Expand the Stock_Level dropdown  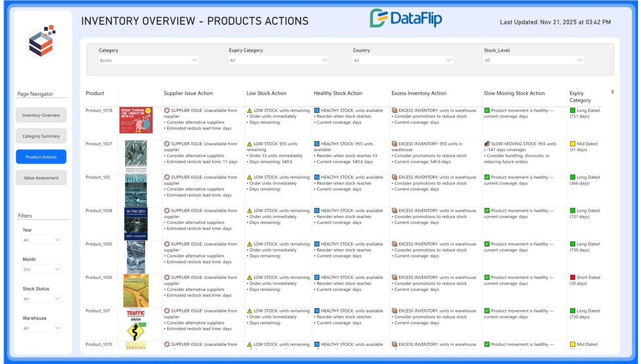click(533, 60)
